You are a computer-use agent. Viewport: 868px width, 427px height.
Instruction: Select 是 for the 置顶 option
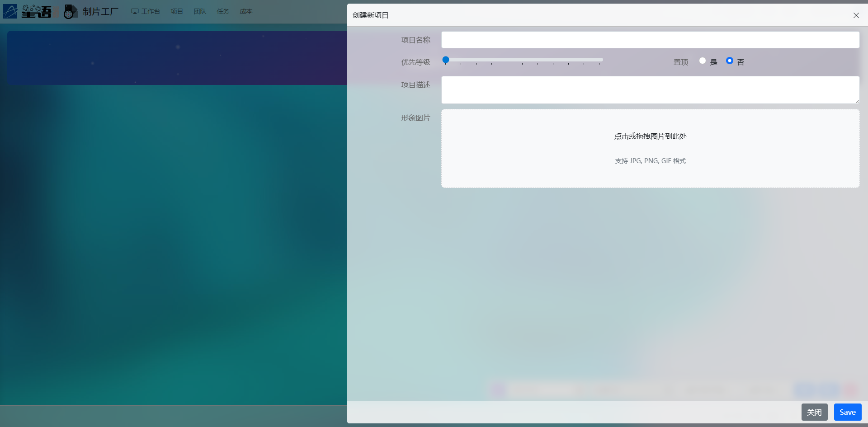pyautogui.click(x=703, y=61)
